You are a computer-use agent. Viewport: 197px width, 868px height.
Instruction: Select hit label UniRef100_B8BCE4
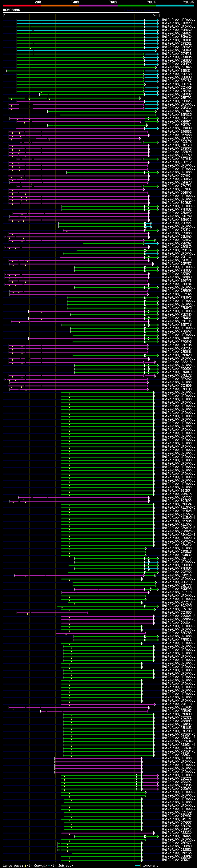(x=177, y=71)
